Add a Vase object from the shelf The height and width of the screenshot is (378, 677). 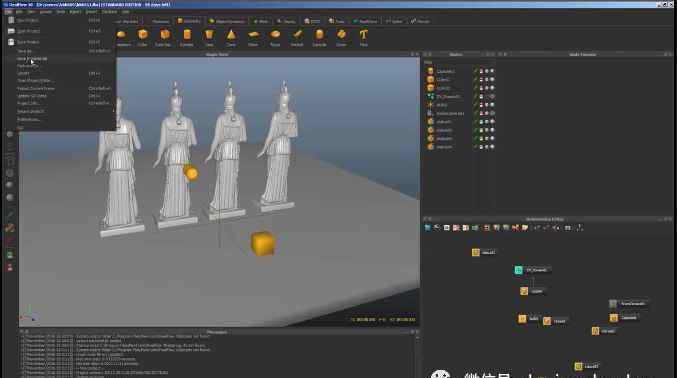(209, 38)
